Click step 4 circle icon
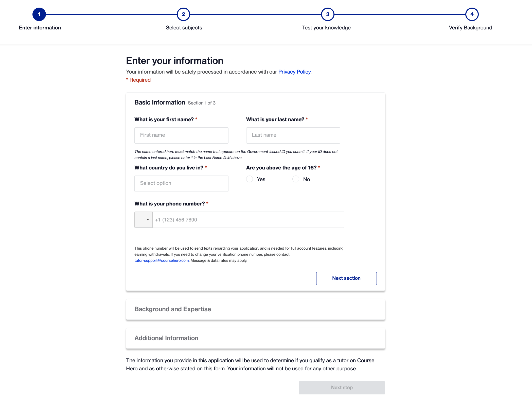 pos(472,14)
